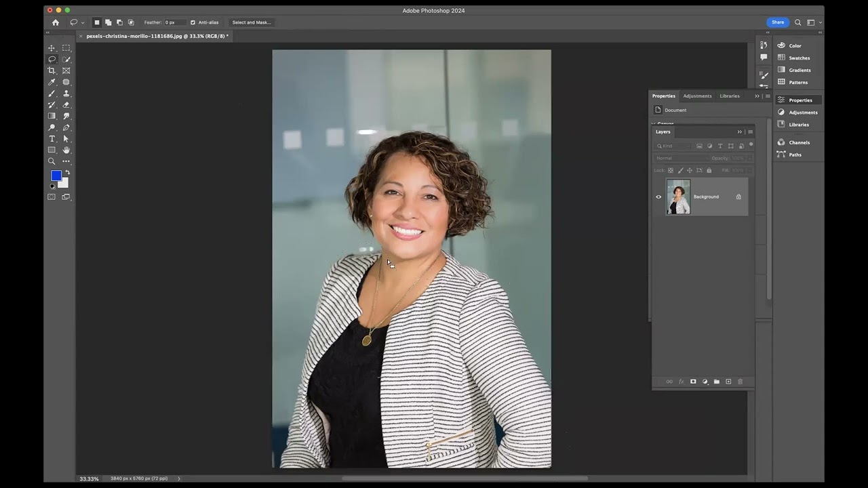The image size is (868, 488).
Task: Select the Layers tab
Action: (663, 132)
